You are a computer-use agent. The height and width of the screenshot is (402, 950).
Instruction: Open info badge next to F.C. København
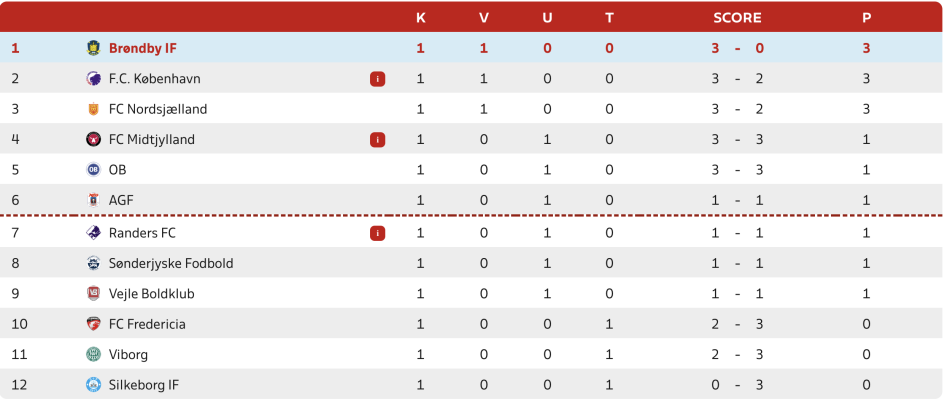pos(377,79)
